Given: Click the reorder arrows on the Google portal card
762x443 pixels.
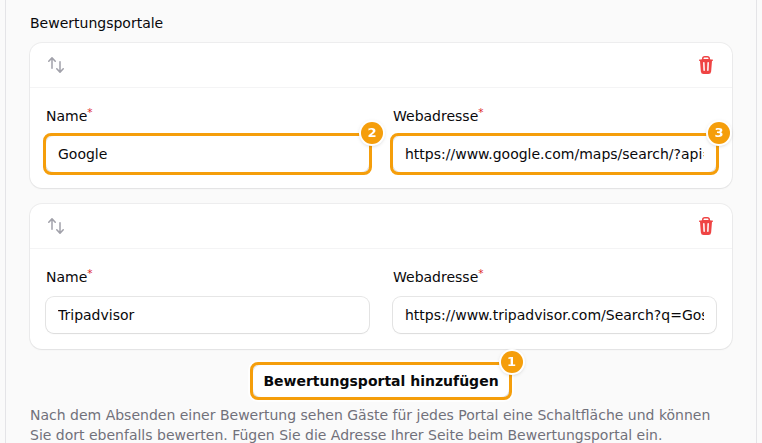Looking at the screenshot, I should point(56,65).
